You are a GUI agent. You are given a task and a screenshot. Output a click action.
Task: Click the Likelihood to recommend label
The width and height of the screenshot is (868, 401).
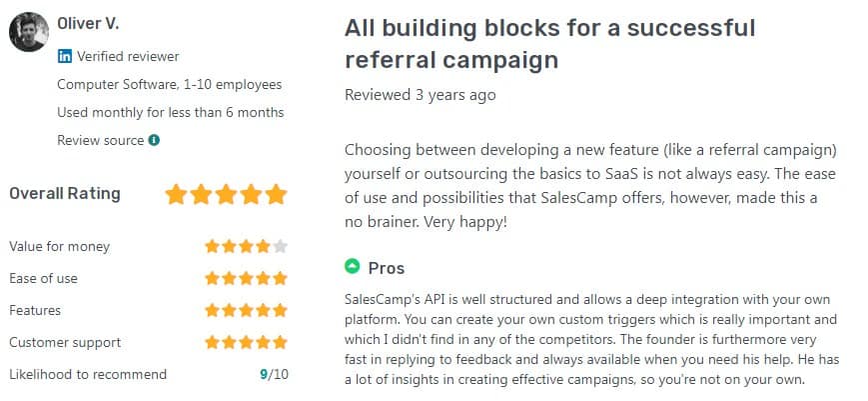click(88, 374)
